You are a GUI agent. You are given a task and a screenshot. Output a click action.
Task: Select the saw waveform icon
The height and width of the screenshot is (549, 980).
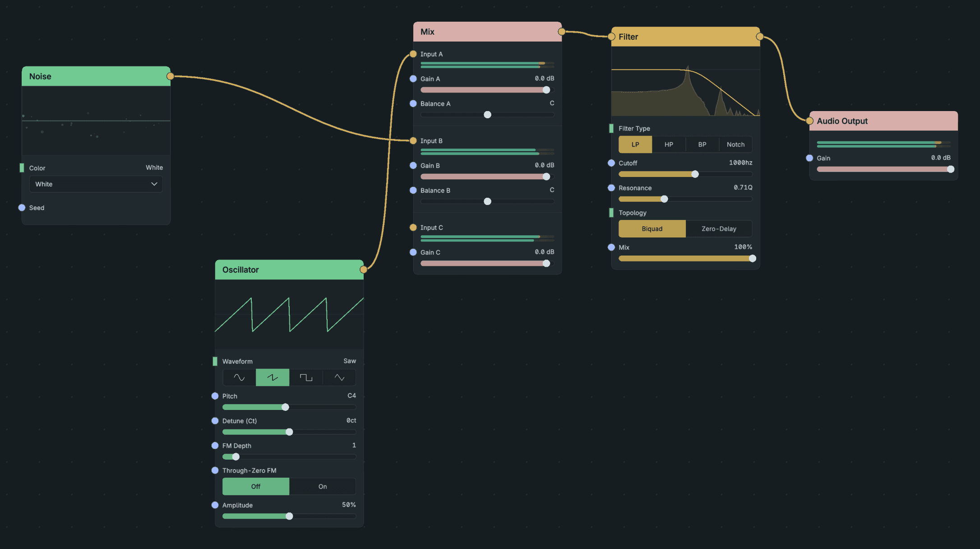click(273, 377)
